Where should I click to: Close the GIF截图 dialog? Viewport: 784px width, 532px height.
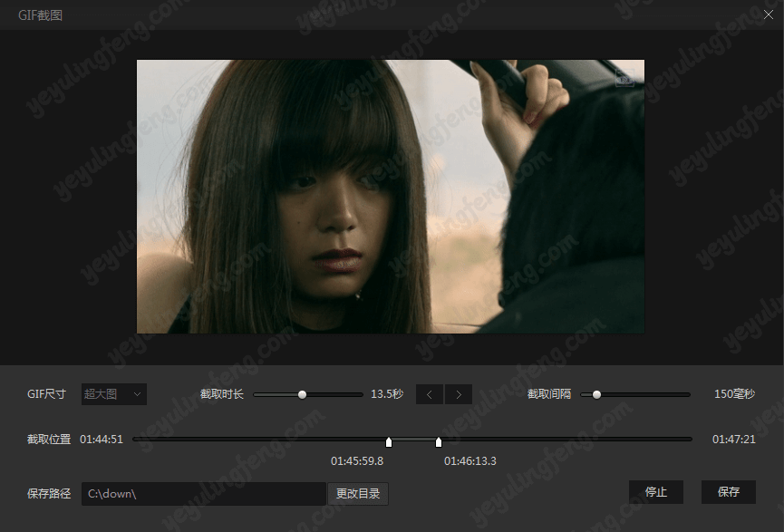769,15
